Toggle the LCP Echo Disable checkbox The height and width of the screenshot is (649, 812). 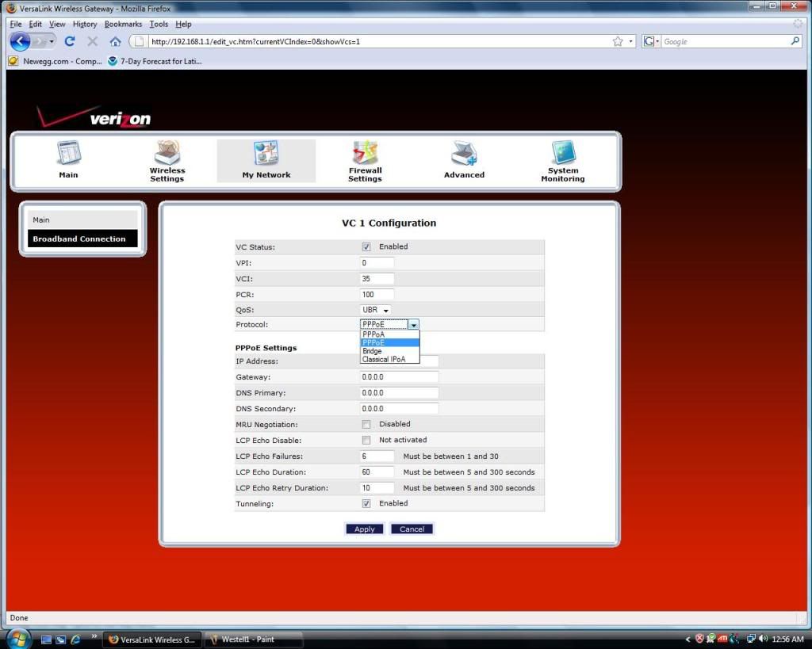pos(366,441)
